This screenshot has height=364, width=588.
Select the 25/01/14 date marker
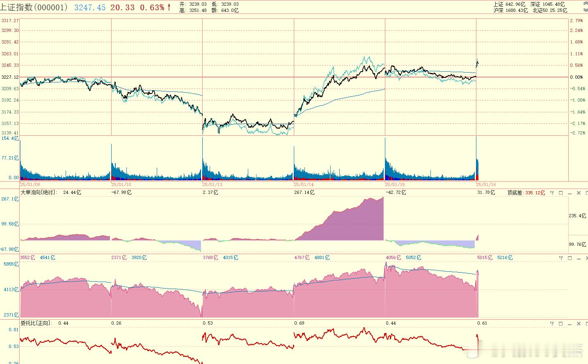click(304, 184)
